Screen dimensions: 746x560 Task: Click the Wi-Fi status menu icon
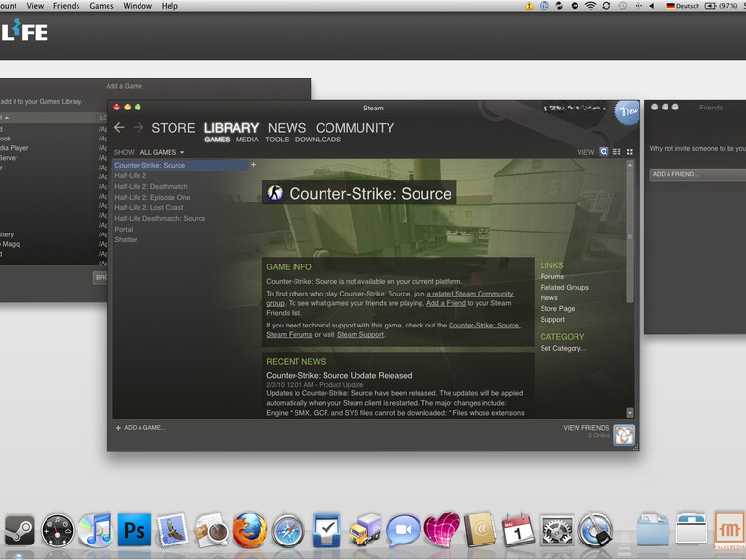[x=590, y=6]
